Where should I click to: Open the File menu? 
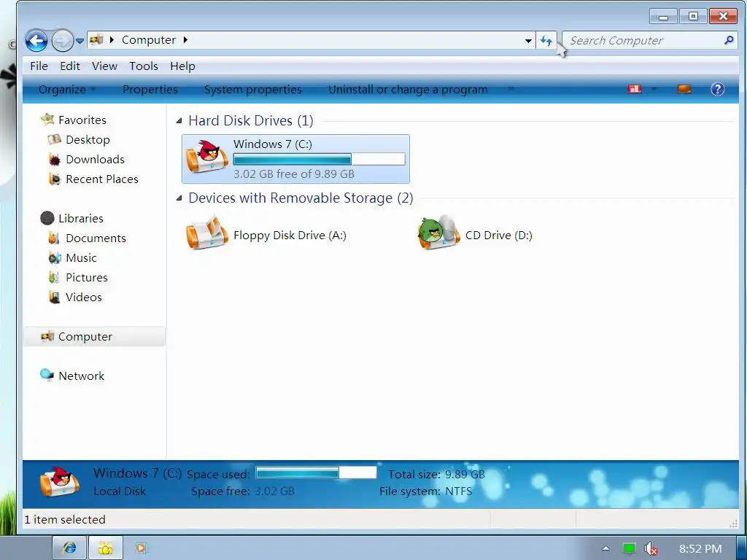(x=39, y=66)
